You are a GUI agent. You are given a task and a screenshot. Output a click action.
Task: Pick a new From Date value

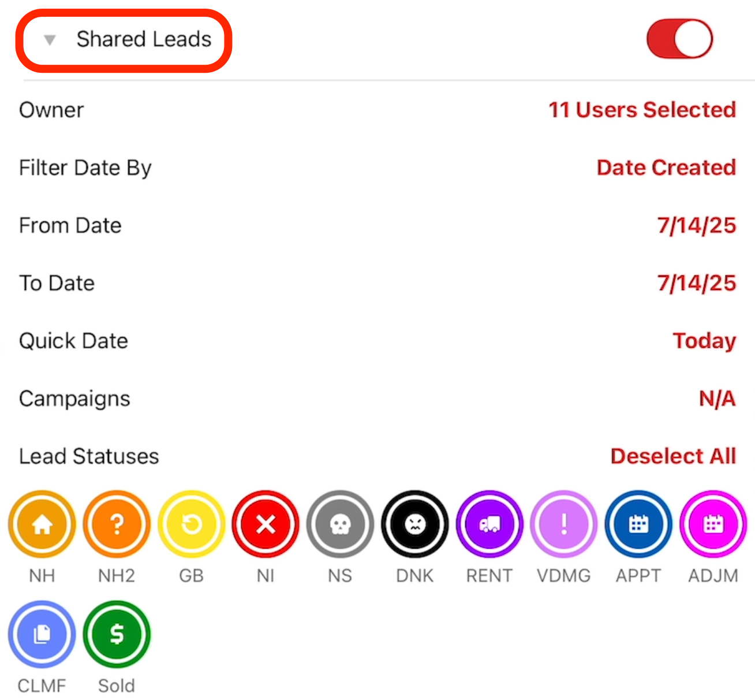[696, 225]
